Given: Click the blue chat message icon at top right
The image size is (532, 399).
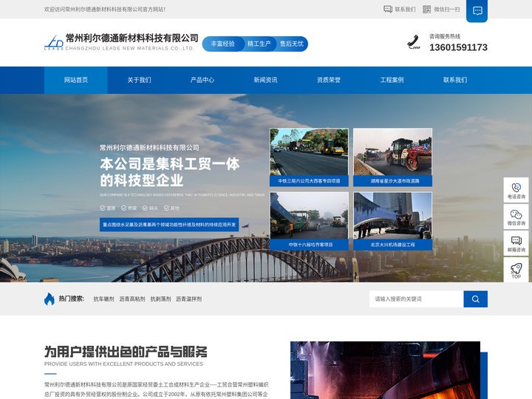Looking at the screenshot, I should click(x=477, y=11).
